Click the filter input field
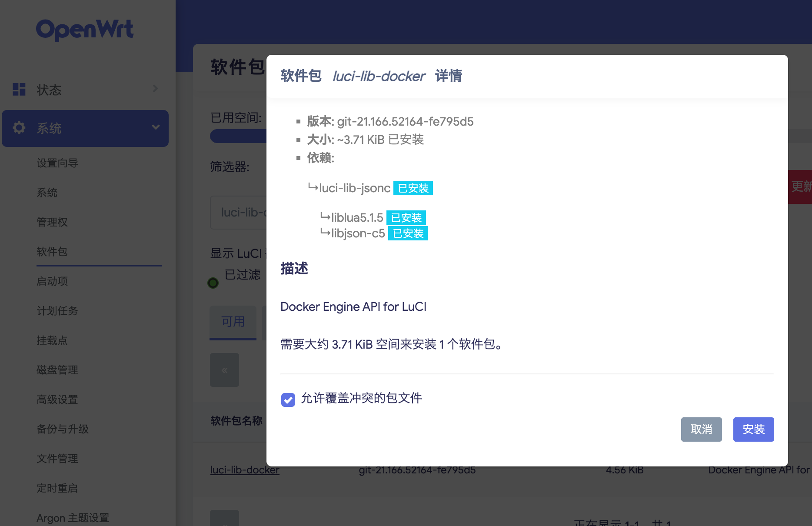The height and width of the screenshot is (526, 812). pyautogui.click(x=238, y=212)
